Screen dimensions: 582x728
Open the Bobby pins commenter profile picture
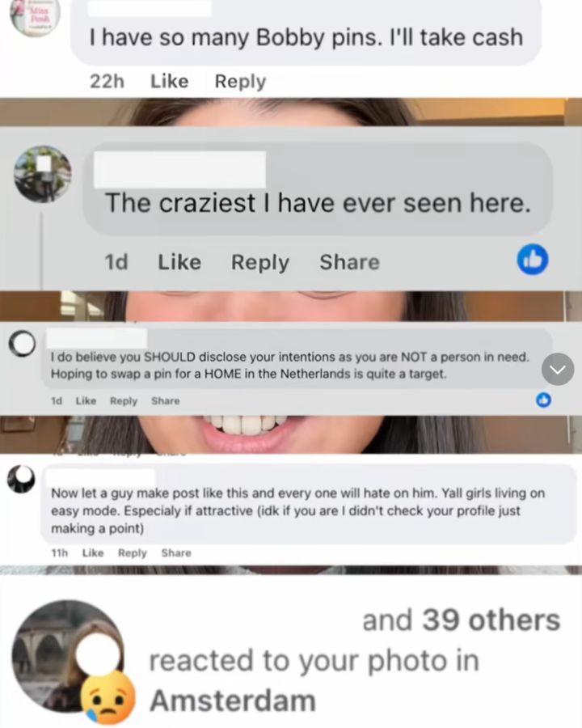[x=36, y=17]
